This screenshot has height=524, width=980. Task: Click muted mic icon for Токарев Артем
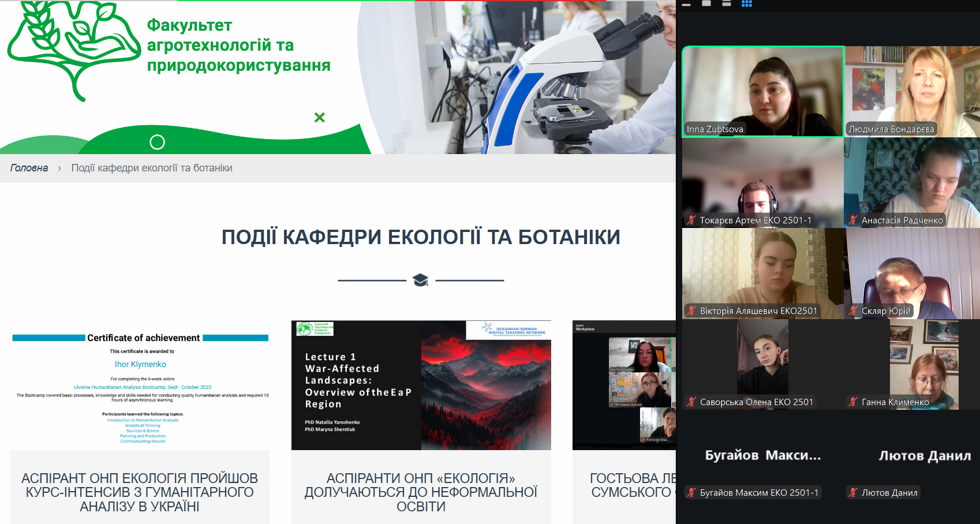[x=691, y=220]
